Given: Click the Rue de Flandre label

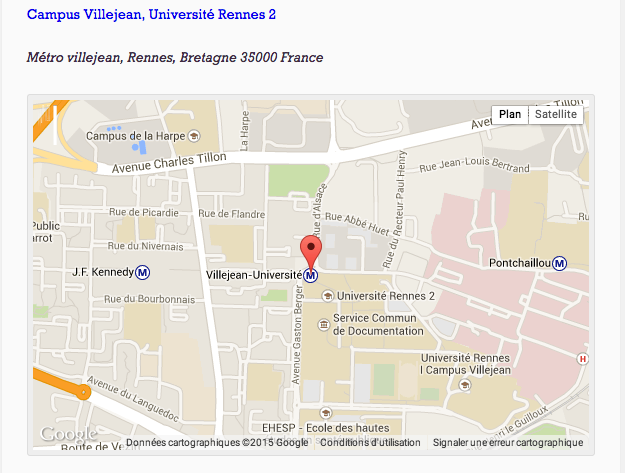Looking at the screenshot, I should pos(232,214).
